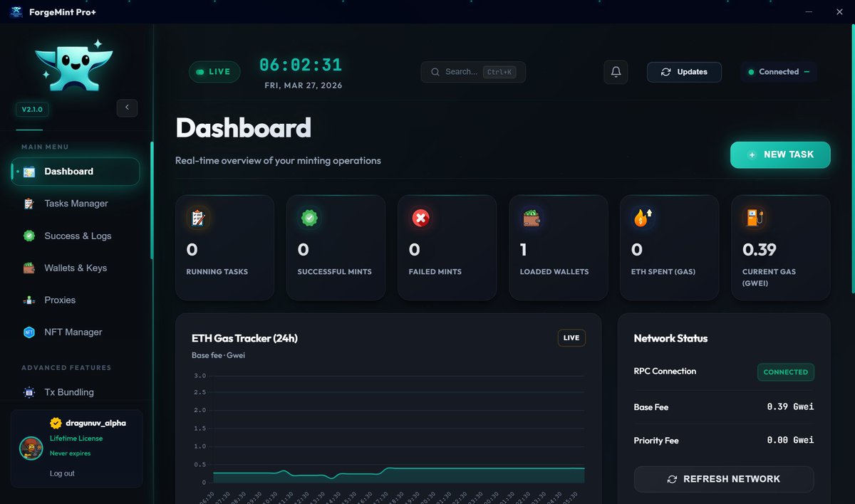The height and width of the screenshot is (504, 855).
Task: Click REFRESH NETWORK button
Action: (724, 479)
